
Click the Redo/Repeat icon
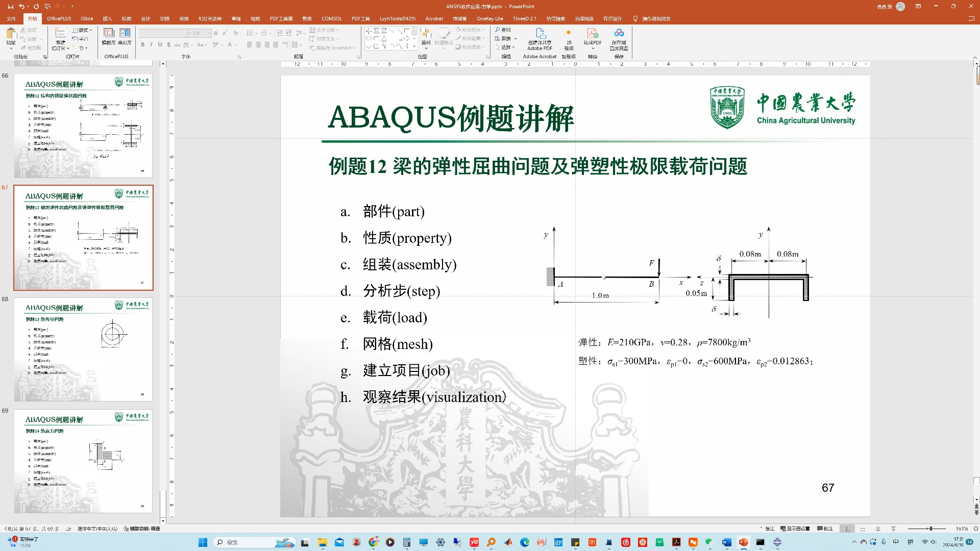pos(36,6)
